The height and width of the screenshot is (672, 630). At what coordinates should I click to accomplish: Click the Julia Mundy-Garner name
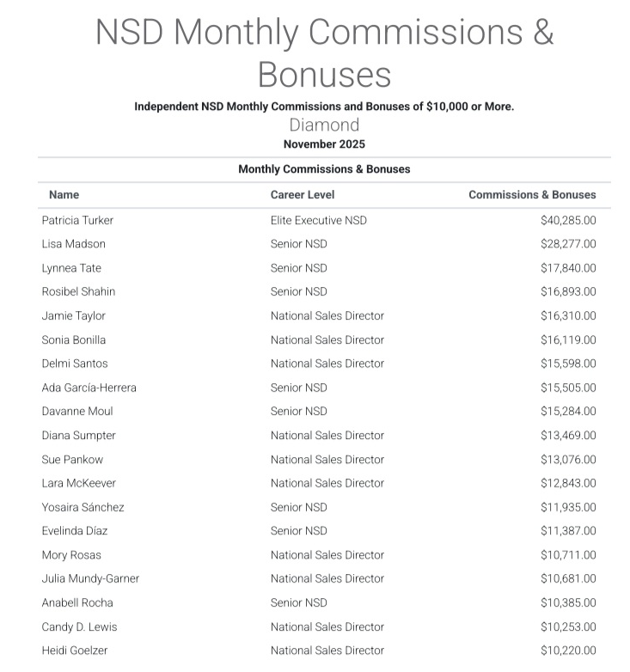90,578
